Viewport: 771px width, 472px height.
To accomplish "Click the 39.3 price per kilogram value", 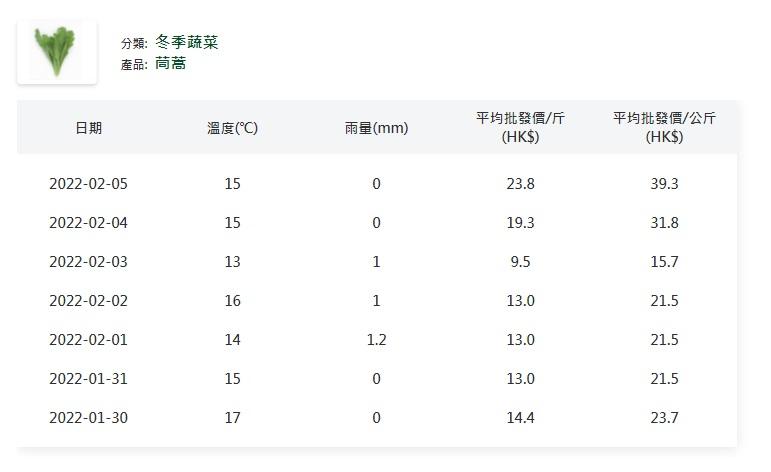I will coord(664,184).
